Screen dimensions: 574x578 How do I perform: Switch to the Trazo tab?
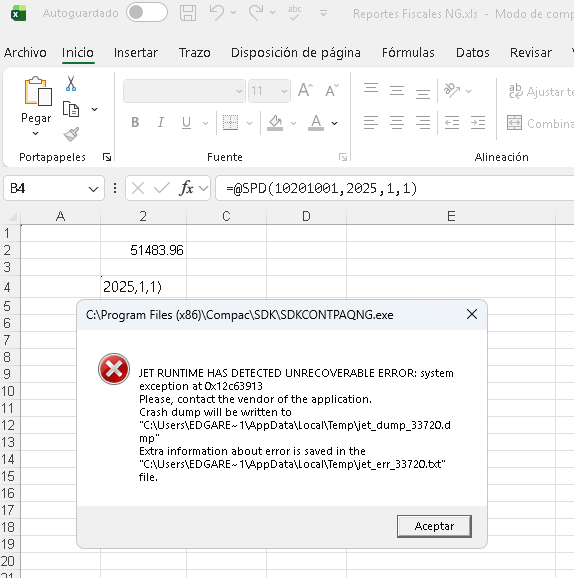tap(195, 53)
